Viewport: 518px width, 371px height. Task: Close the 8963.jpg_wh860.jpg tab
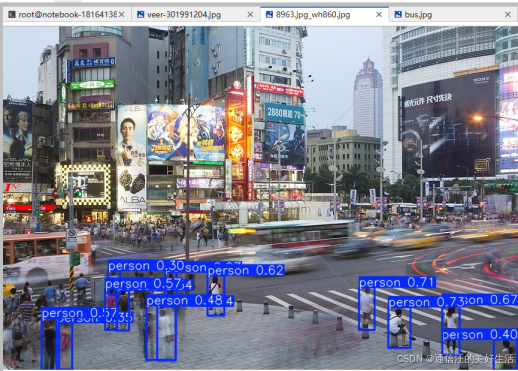coord(379,15)
